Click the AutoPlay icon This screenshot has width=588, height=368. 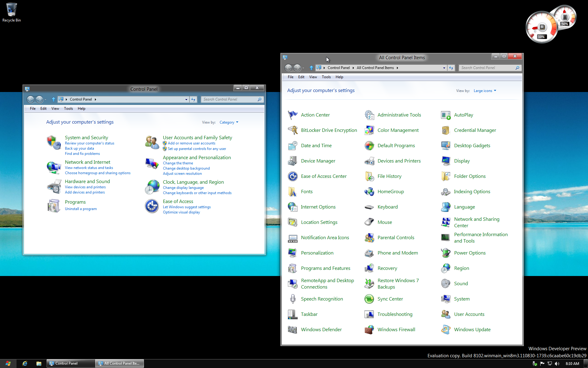pyautogui.click(x=446, y=115)
